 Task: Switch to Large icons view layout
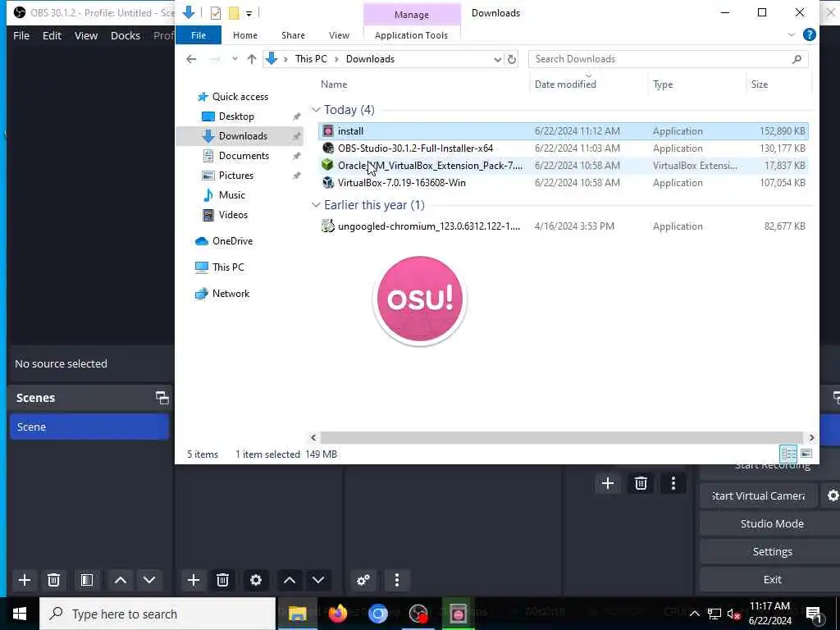click(806, 454)
